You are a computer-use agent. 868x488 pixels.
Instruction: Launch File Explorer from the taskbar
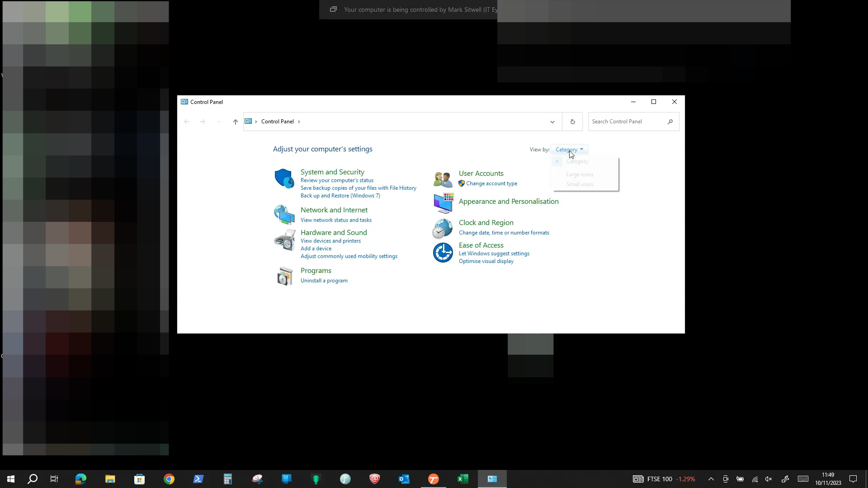coord(110,479)
